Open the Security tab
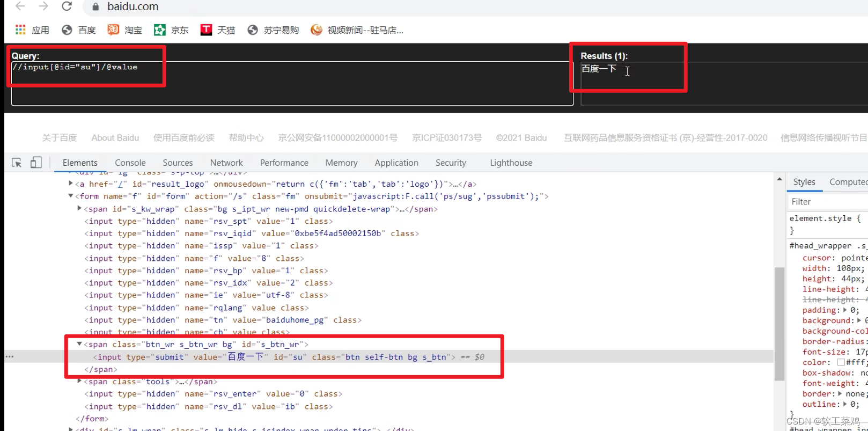868x431 pixels. coord(451,163)
